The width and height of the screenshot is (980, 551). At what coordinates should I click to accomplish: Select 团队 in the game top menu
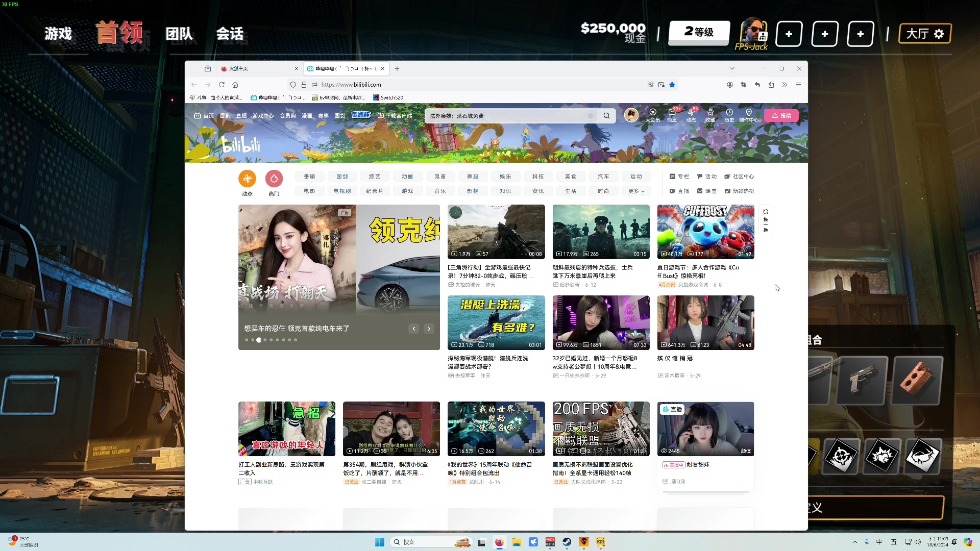point(179,34)
